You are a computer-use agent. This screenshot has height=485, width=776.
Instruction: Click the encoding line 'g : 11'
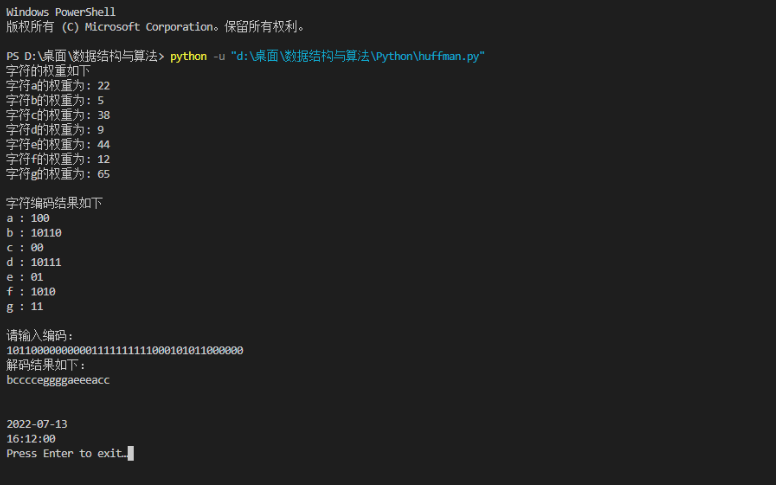(25, 307)
